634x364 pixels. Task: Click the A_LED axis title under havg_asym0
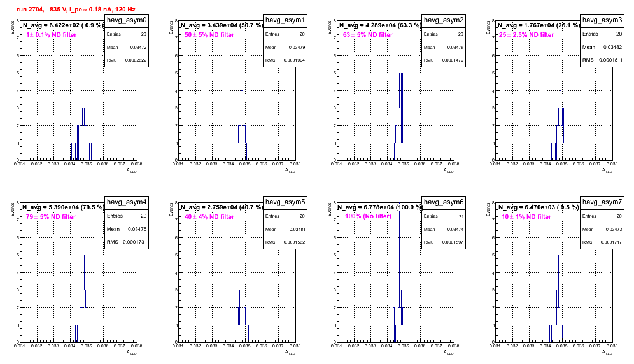[x=132, y=171]
